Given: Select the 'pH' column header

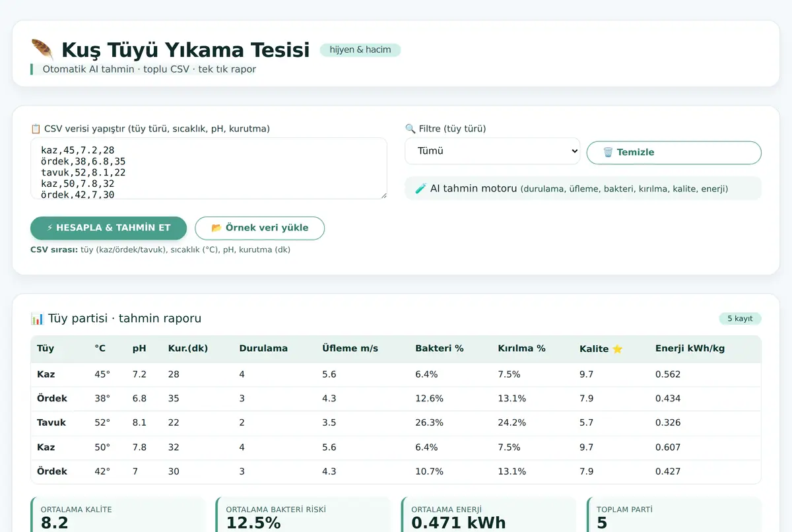Looking at the screenshot, I should click(x=139, y=349).
